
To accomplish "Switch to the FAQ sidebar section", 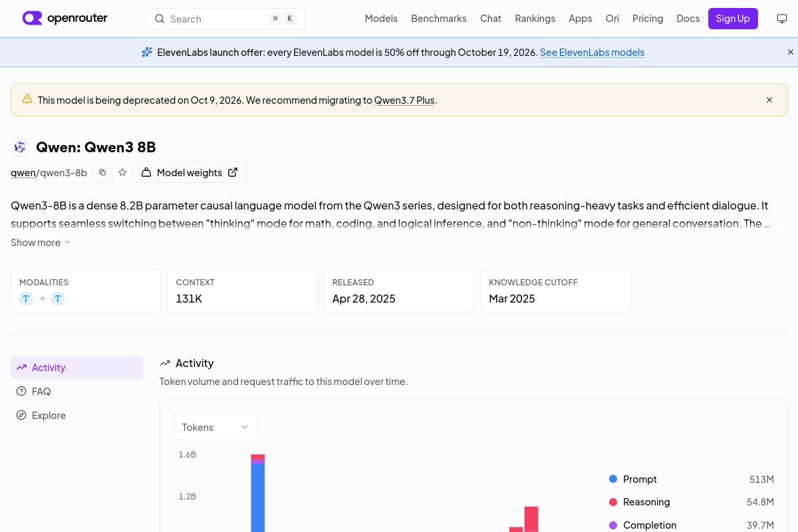I will coord(77,391).
